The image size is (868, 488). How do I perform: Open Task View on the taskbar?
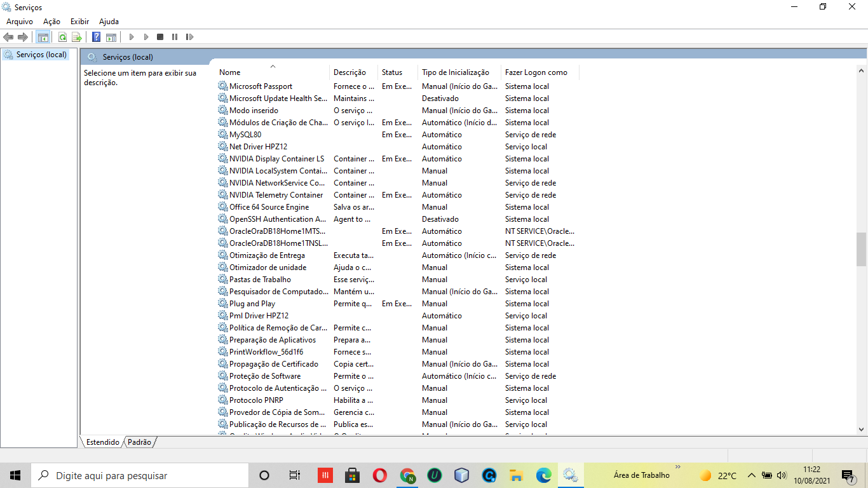(294, 475)
